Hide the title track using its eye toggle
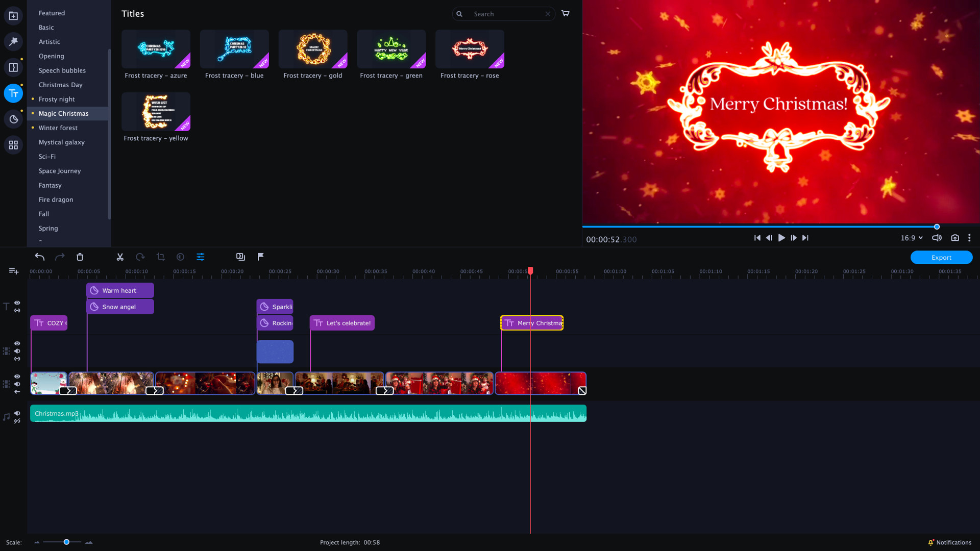980x551 pixels. click(x=17, y=303)
